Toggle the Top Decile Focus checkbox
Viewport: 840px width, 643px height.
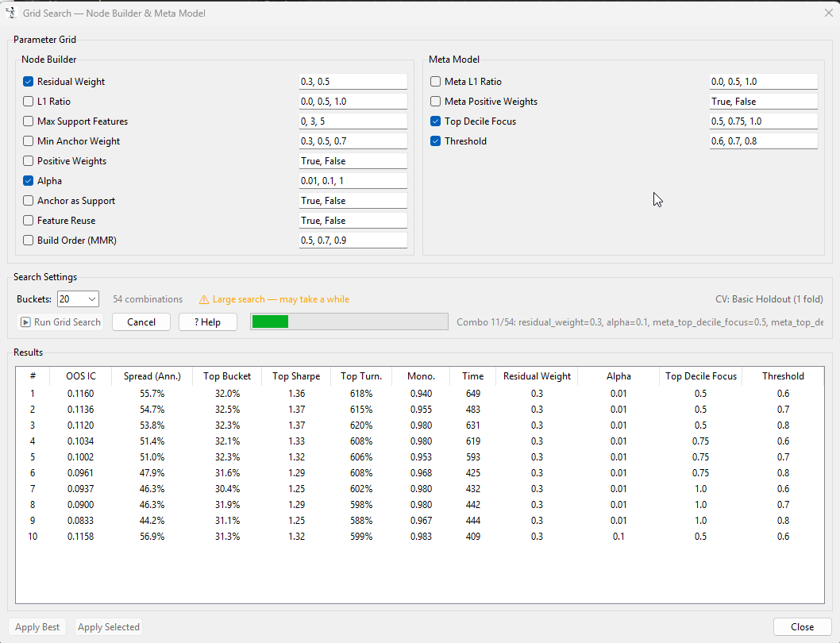[435, 121]
